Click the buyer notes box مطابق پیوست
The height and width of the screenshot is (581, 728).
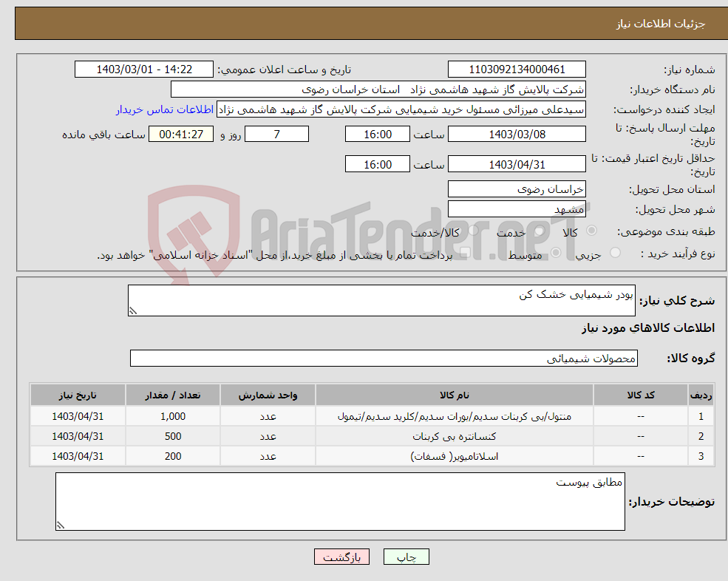[x=340, y=502]
